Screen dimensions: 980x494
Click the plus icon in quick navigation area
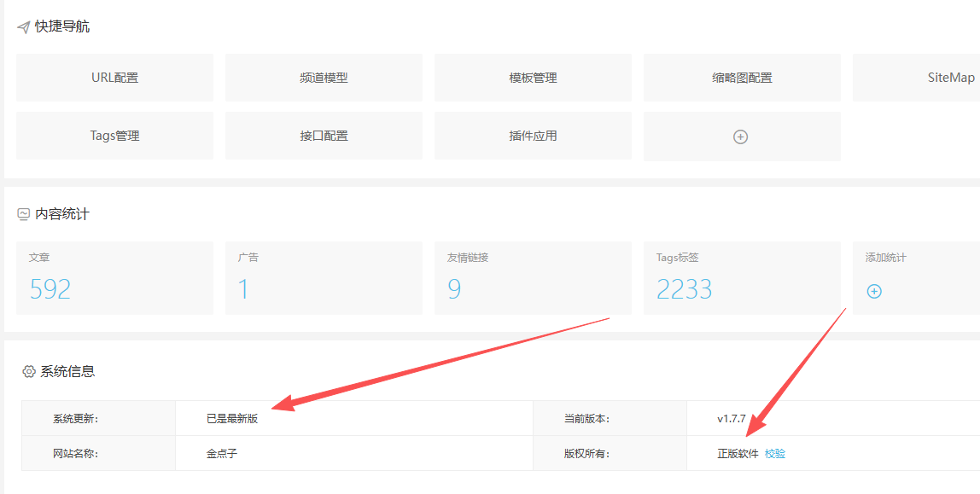[741, 136]
